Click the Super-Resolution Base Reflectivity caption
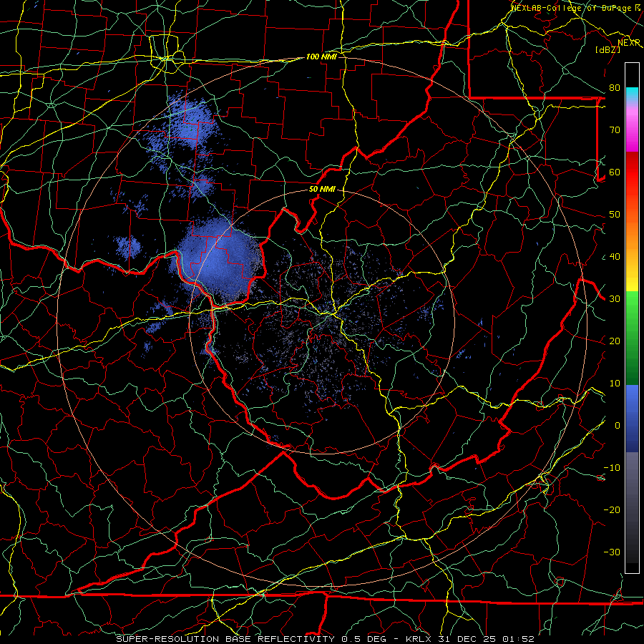This screenshot has width=644, height=644. [x=225, y=639]
